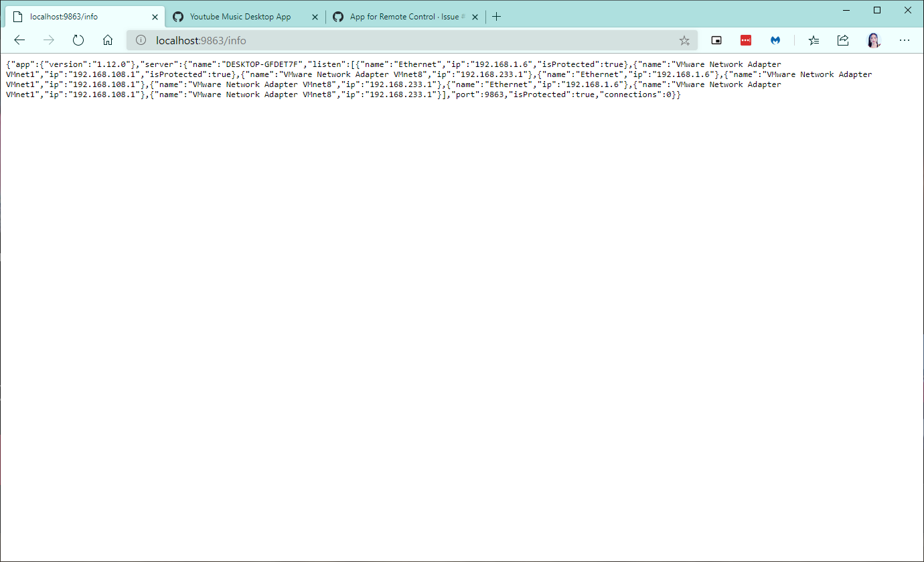Image resolution: width=924 pixels, height=562 pixels.
Task: Open the Settings and more menu
Action: (905, 40)
